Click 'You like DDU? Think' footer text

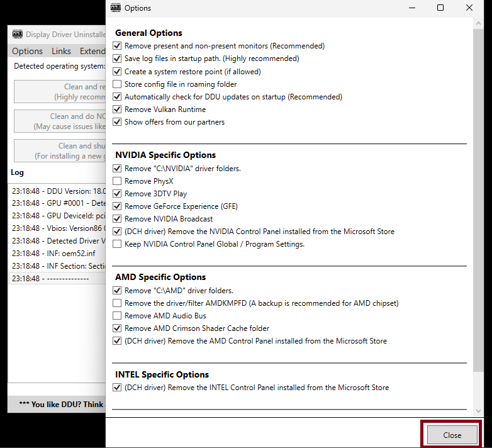pos(62,405)
